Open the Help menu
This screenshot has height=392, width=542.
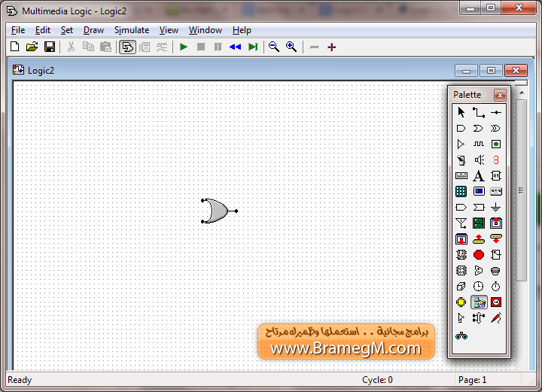pos(242,30)
